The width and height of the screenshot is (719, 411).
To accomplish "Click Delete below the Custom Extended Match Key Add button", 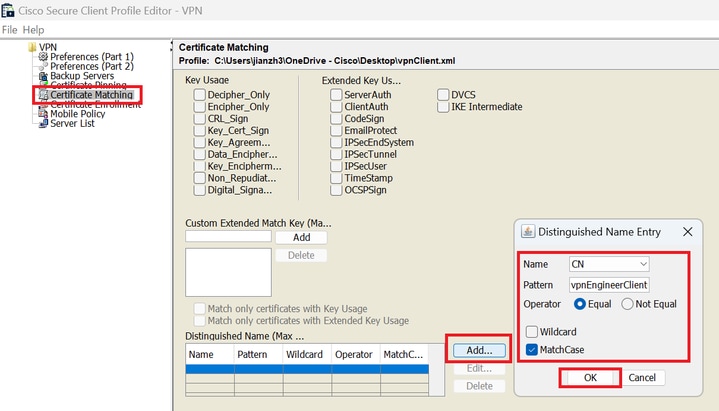I will pos(301,255).
